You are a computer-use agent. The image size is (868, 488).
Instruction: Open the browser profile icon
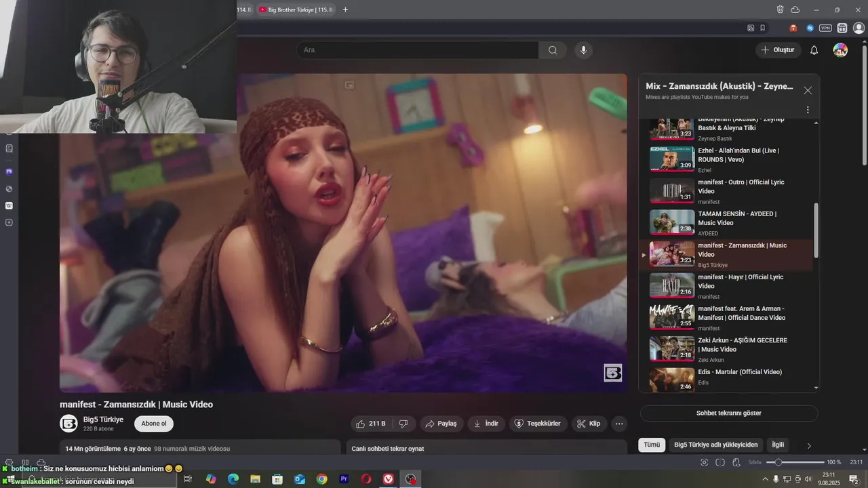click(x=859, y=28)
